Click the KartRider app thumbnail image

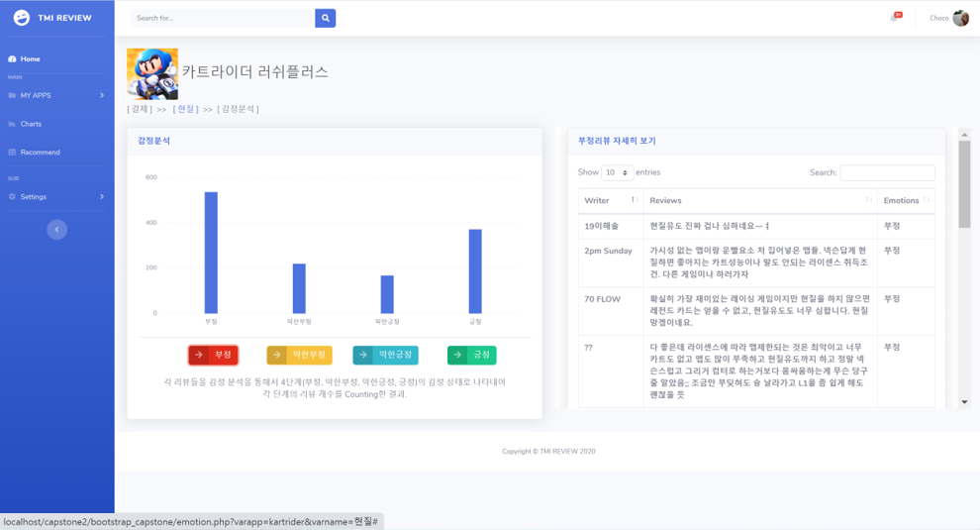click(152, 74)
